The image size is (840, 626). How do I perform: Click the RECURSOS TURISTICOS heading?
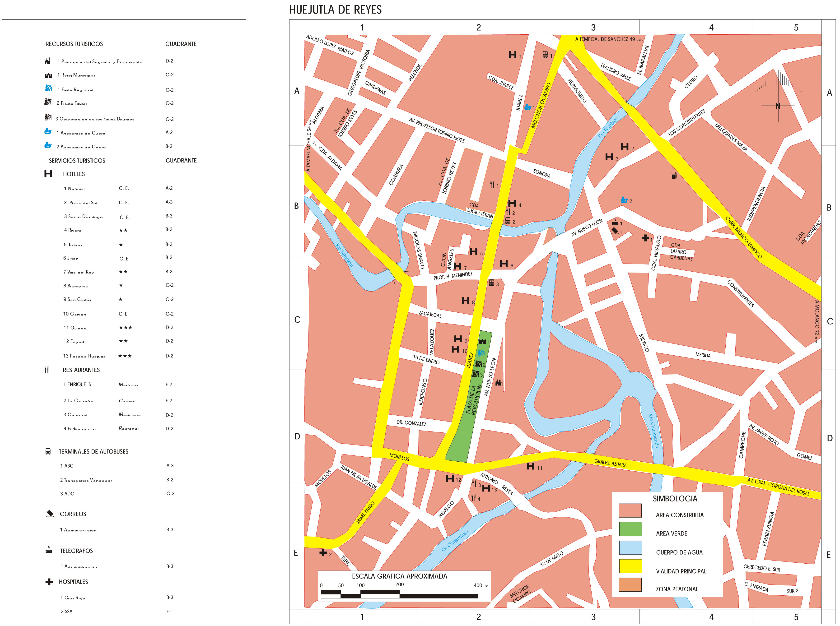74,44
